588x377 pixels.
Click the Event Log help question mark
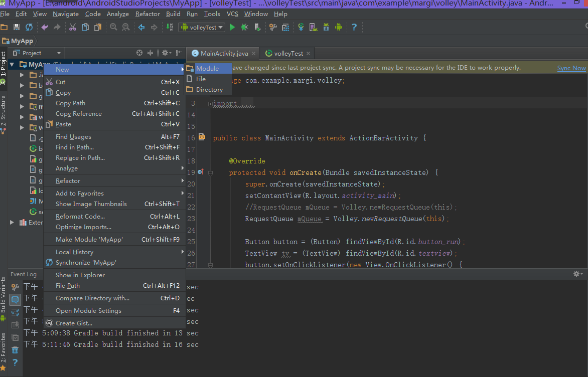pos(15,362)
